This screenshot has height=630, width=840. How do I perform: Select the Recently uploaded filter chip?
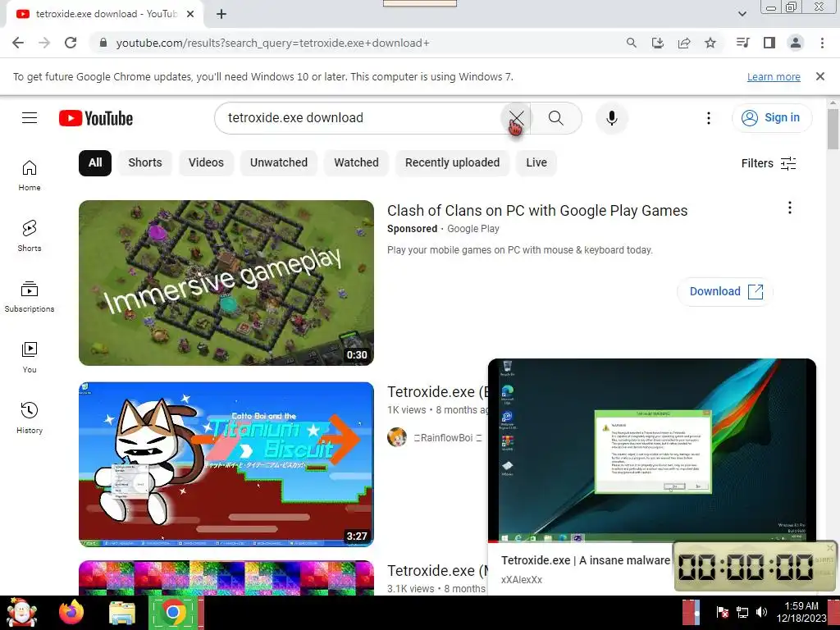coord(452,163)
